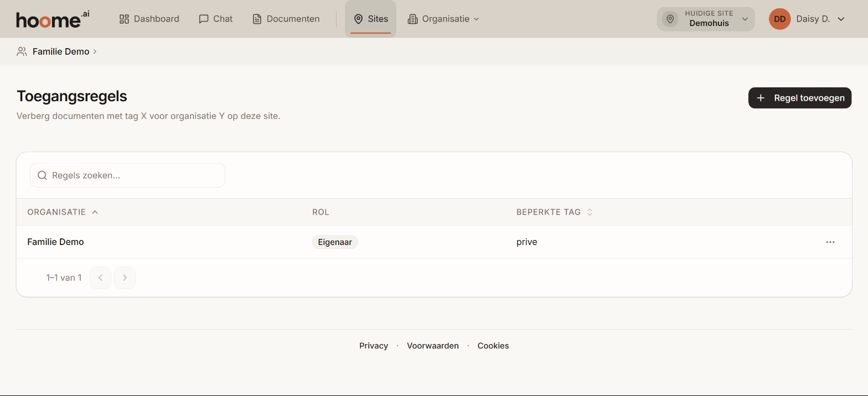Sort by the Organisatie column
The height and width of the screenshot is (396, 868).
[x=63, y=212]
